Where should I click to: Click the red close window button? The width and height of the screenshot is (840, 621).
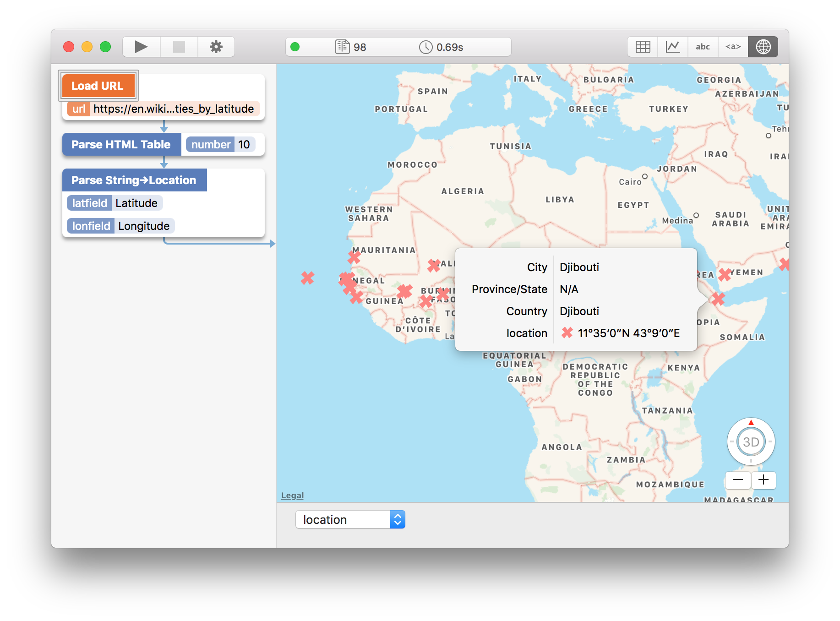pos(69,47)
